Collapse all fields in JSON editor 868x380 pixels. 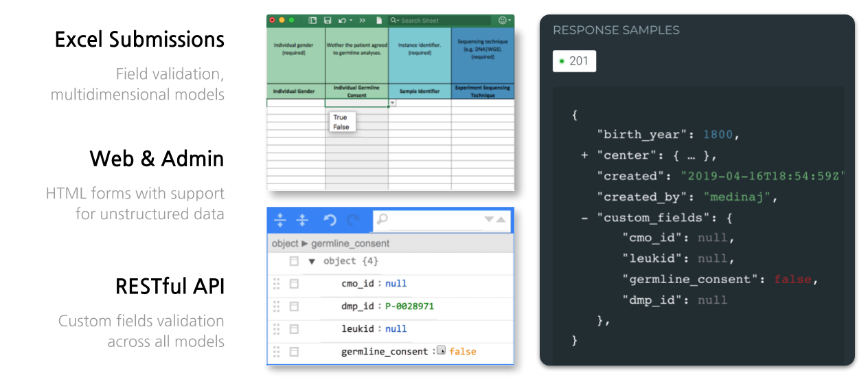point(302,220)
